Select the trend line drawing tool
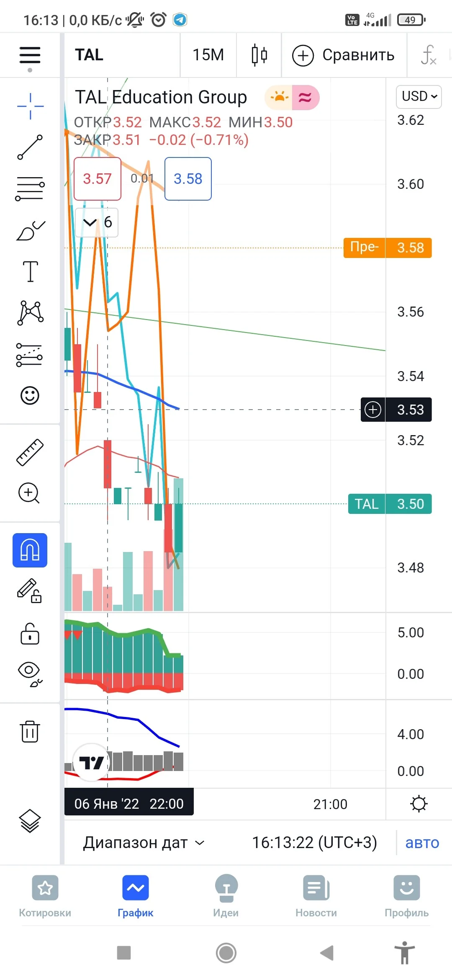 tap(30, 147)
